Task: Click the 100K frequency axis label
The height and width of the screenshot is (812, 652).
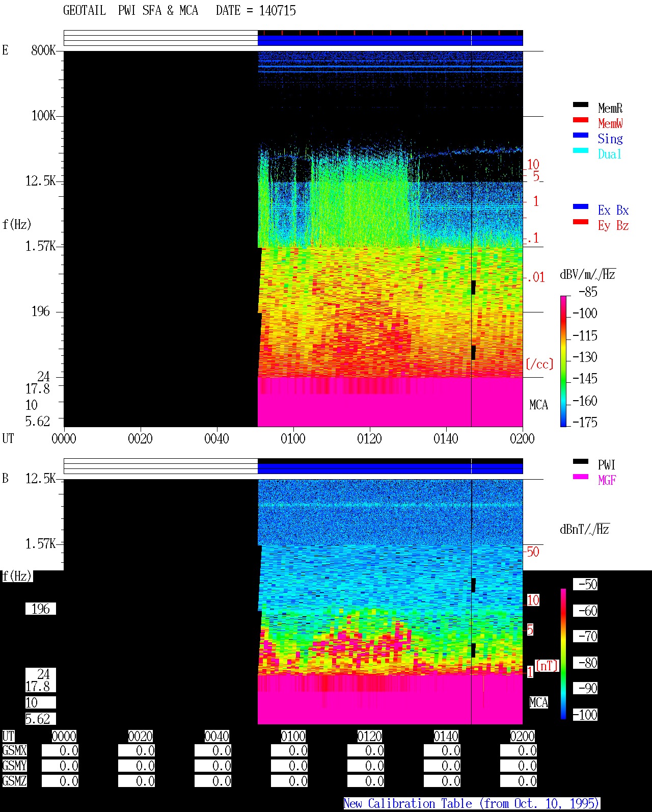Action: [43, 116]
